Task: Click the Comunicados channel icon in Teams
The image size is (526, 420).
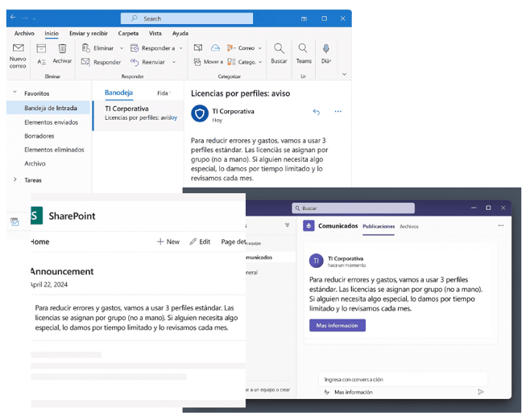Action: pos(309,226)
